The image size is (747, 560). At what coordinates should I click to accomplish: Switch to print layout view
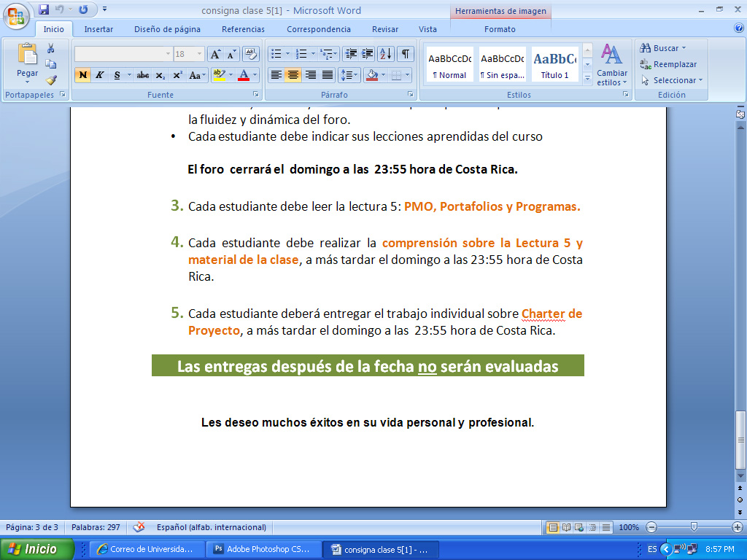[553, 527]
